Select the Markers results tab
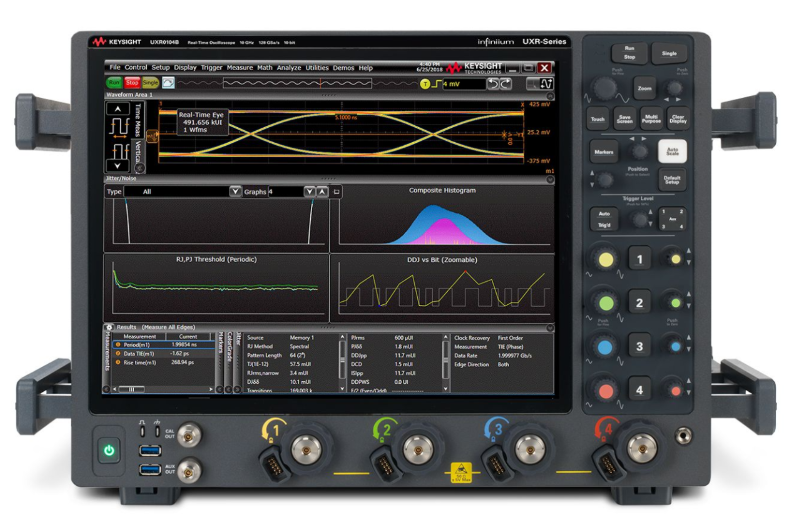The width and height of the screenshot is (812, 521). coord(221,344)
